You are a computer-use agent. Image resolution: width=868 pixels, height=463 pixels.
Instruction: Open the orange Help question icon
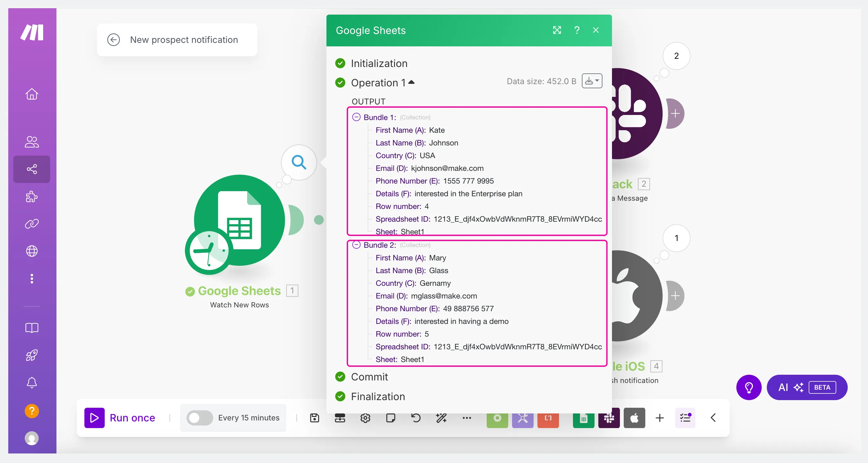coord(32,411)
